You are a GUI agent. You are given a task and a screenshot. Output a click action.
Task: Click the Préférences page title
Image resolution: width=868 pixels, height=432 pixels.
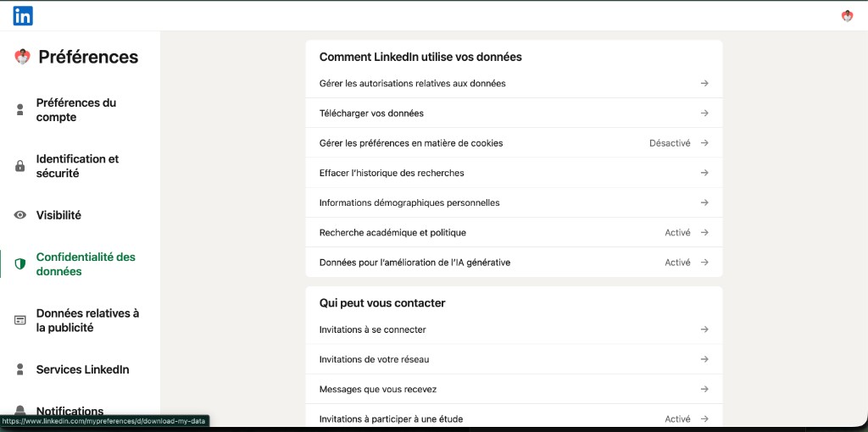tap(88, 57)
